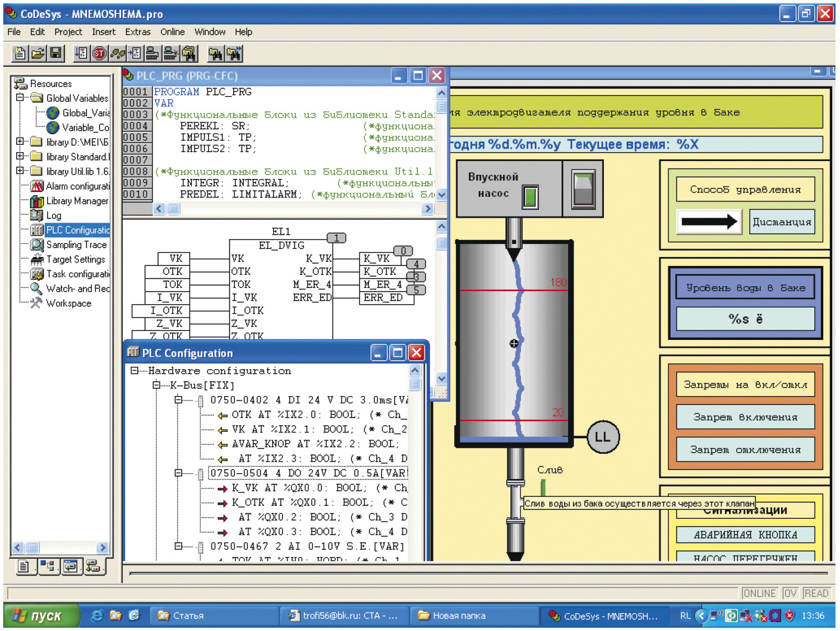Open the Window menu
This screenshot has height=631, width=840.
click(x=210, y=32)
